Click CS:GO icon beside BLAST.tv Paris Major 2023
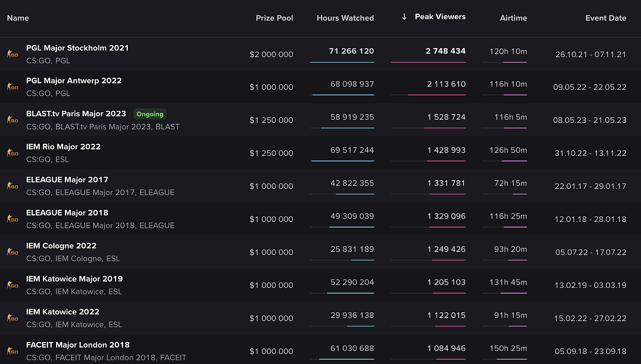The image size is (641, 364). coord(12,120)
